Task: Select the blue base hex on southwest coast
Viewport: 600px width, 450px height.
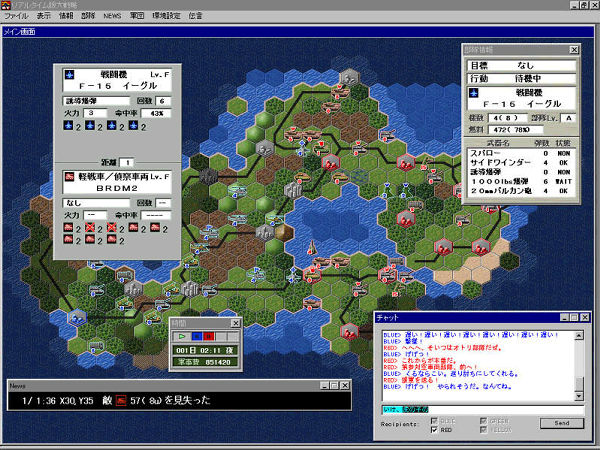Action: coord(78,317)
